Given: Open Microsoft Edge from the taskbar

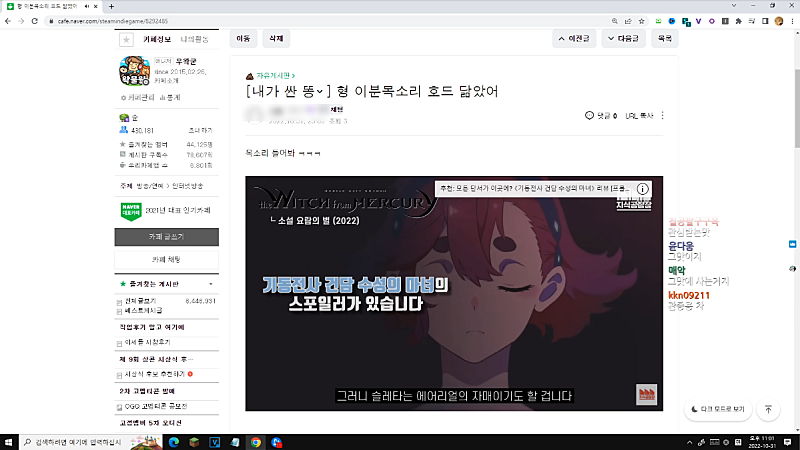Looking at the screenshot, I should (x=174, y=442).
